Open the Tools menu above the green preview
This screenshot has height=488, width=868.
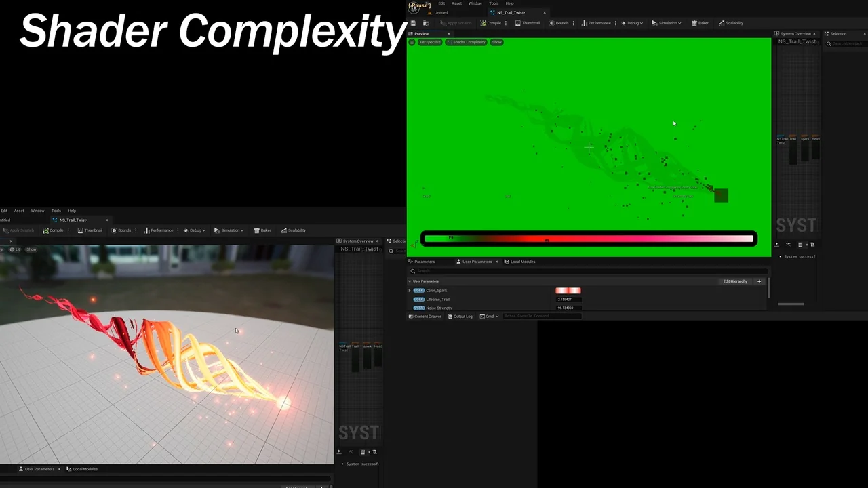coord(494,3)
